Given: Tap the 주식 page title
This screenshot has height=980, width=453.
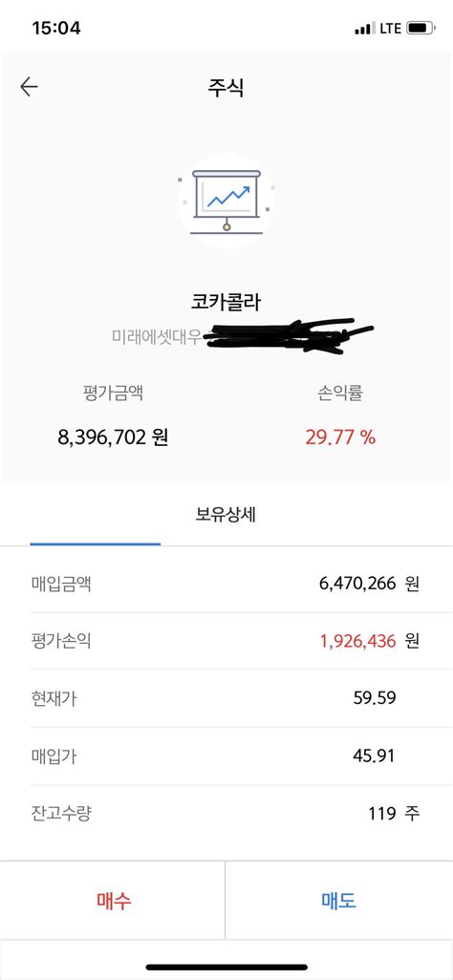Looking at the screenshot, I should pos(226,88).
